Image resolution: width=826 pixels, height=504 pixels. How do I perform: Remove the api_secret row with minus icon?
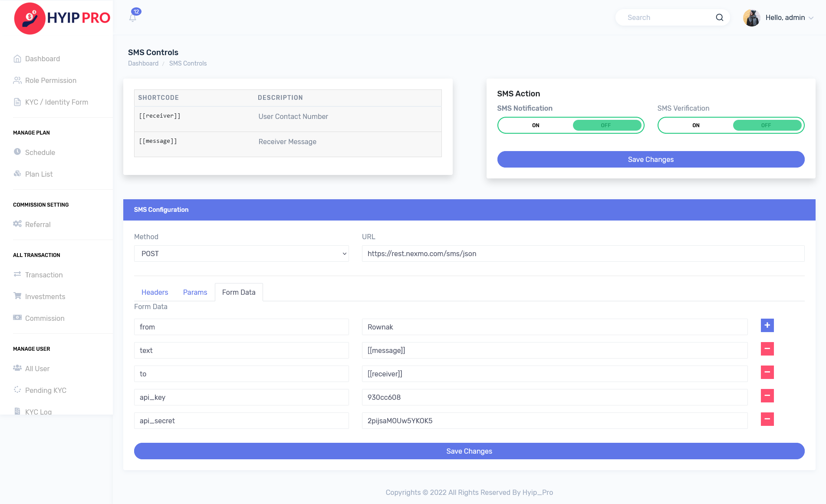767,419
